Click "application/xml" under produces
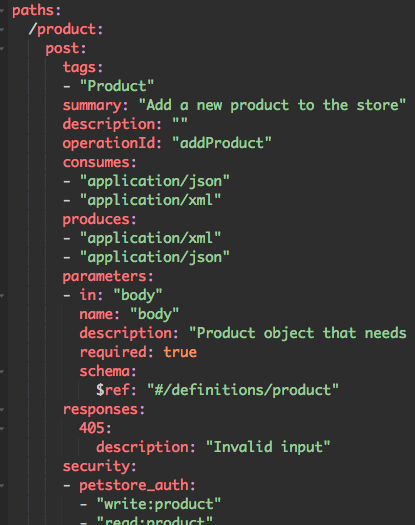This screenshot has width=415, height=525. click(150, 238)
